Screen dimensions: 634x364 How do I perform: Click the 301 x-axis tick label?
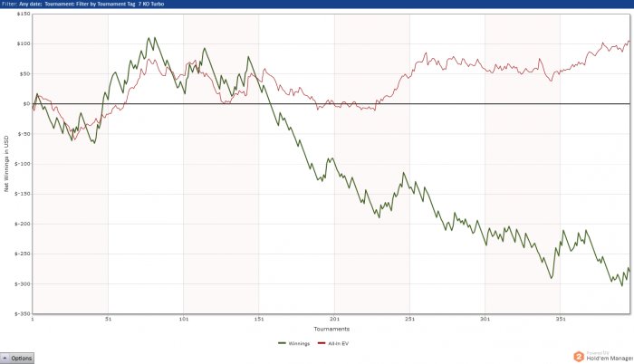[x=485, y=319]
